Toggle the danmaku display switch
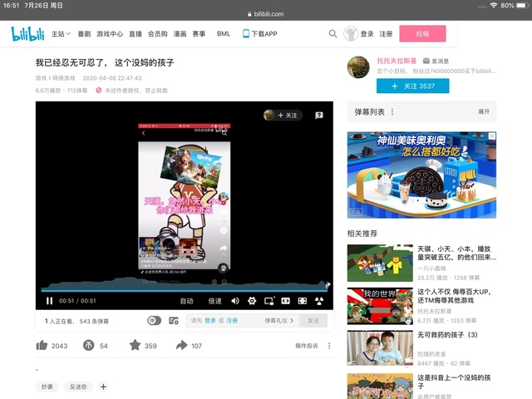The width and height of the screenshot is (532, 399). click(154, 320)
